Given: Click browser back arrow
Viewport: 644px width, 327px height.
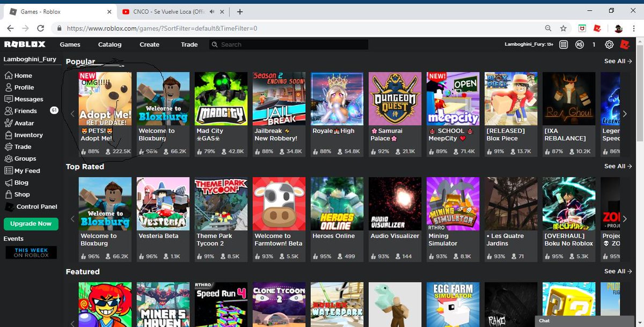Looking at the screenshot, I should (x=10, y=28).
